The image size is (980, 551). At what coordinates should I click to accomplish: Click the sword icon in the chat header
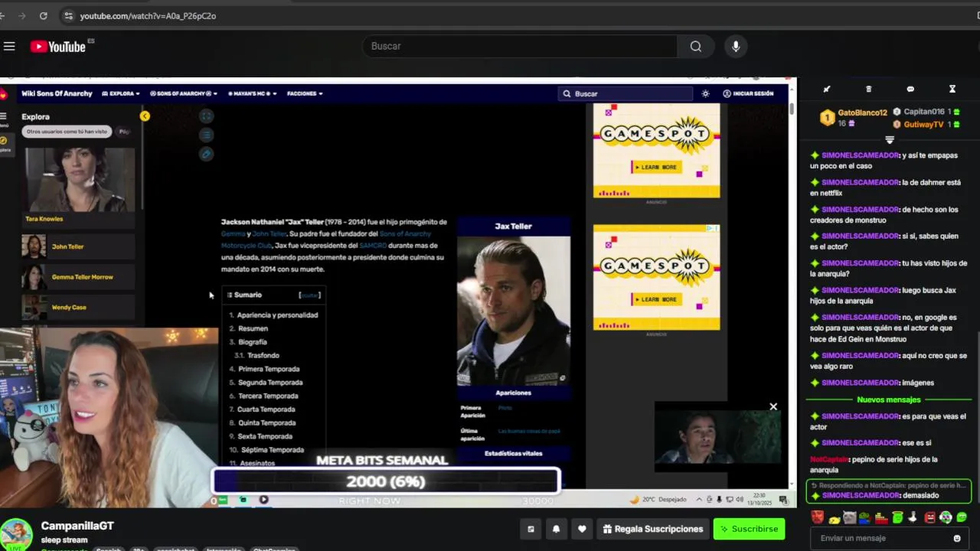tap(827, 89)
